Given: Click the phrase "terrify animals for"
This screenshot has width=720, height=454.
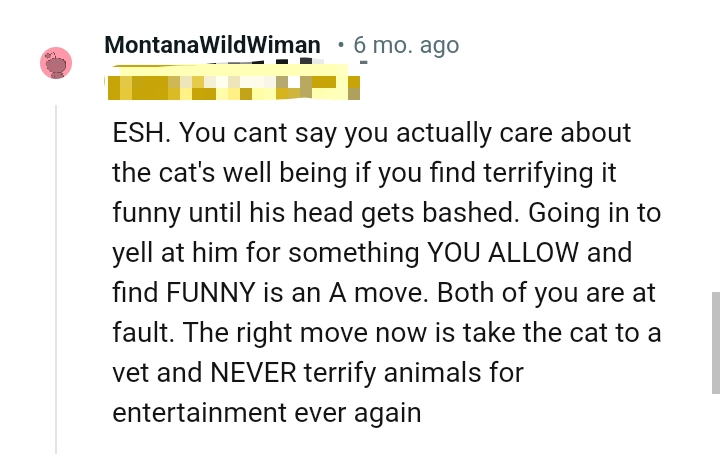Looking at the screenshot, I should pyautogui.click(x=424, y=373).
